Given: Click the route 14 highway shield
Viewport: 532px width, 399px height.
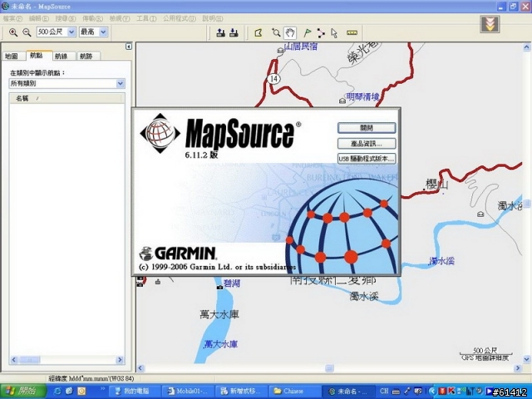Looking at the screenshot, I should click(273, 79).
